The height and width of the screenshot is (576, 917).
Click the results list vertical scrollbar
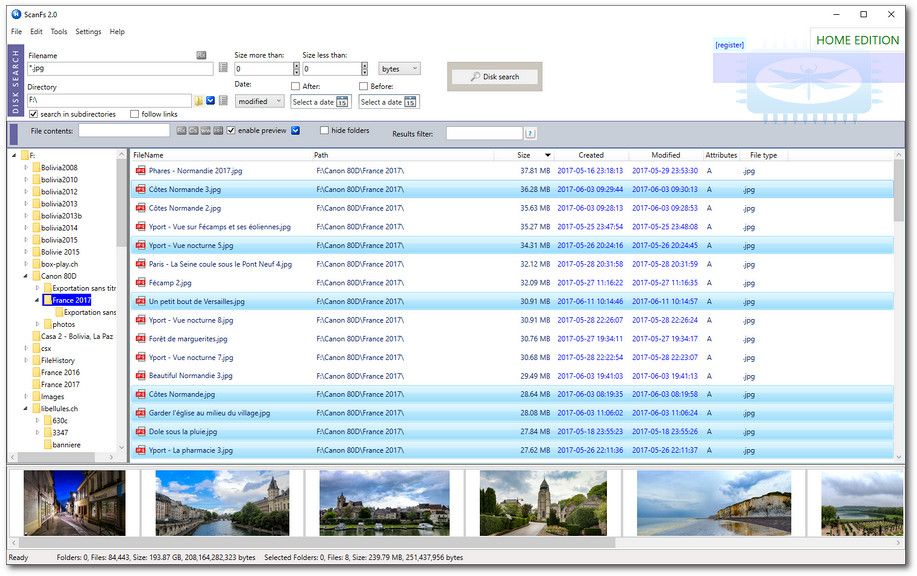pyautogui.click(x=898, y=306)
